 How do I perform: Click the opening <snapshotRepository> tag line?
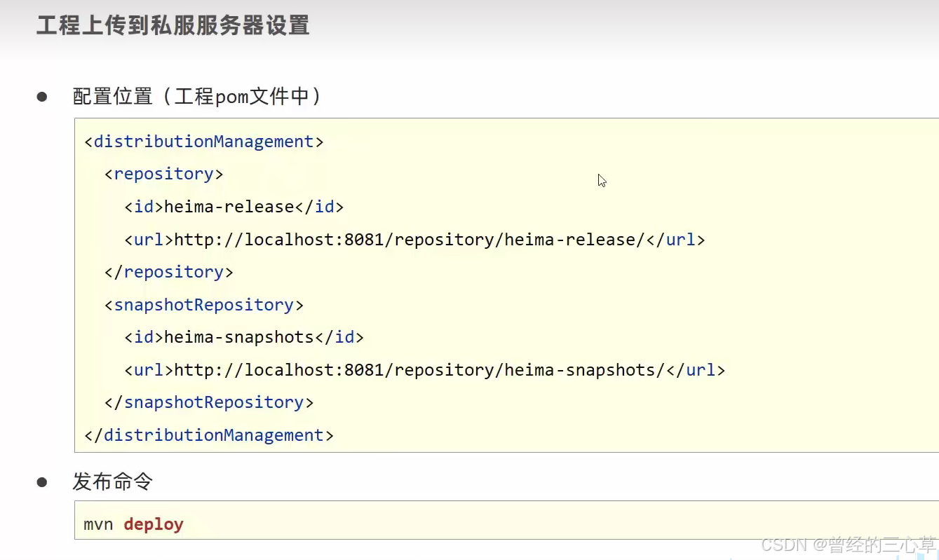(x=204, y=305)
